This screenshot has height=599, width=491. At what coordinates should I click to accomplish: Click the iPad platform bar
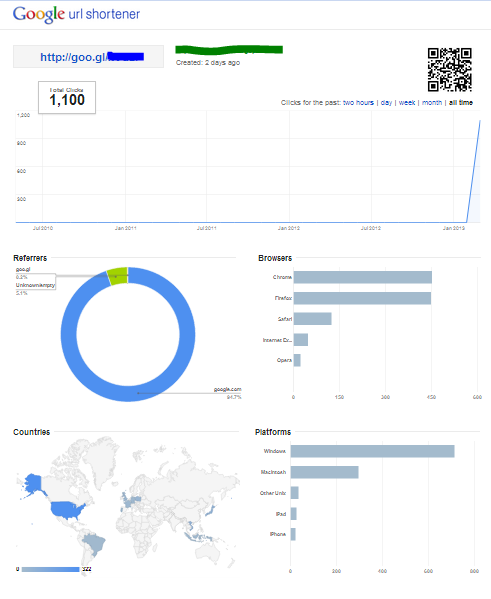[293, 514]
